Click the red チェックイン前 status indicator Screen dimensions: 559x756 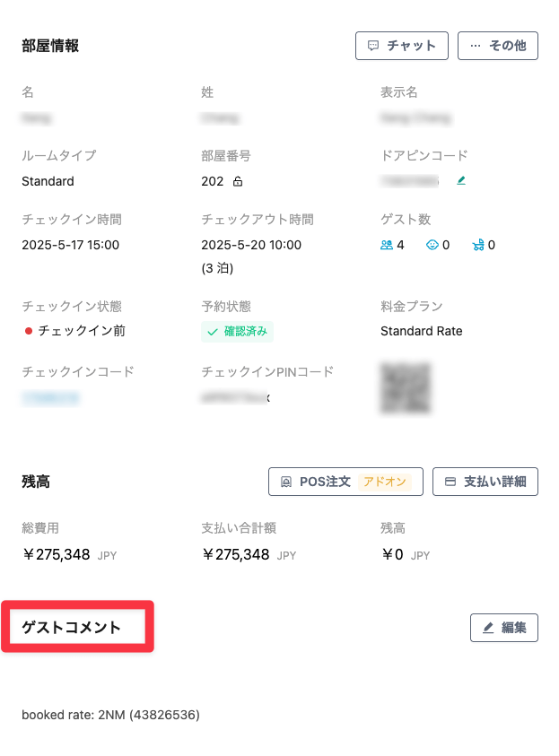(29, 331)
